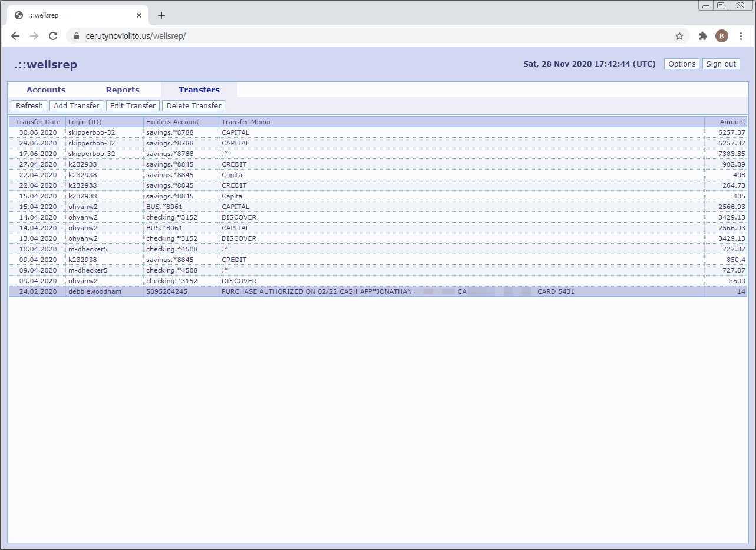Click the padlock site security icon

point(76,36)
